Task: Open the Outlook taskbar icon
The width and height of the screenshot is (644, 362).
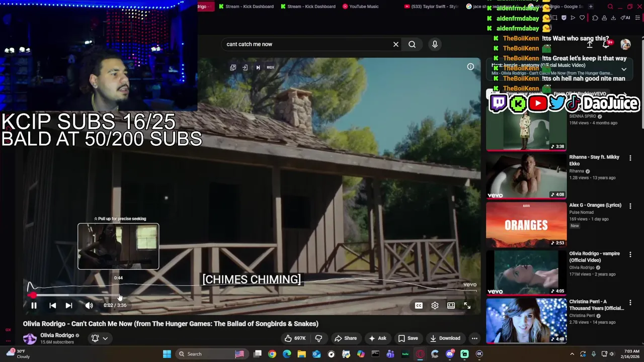Action: pos(316,354)
